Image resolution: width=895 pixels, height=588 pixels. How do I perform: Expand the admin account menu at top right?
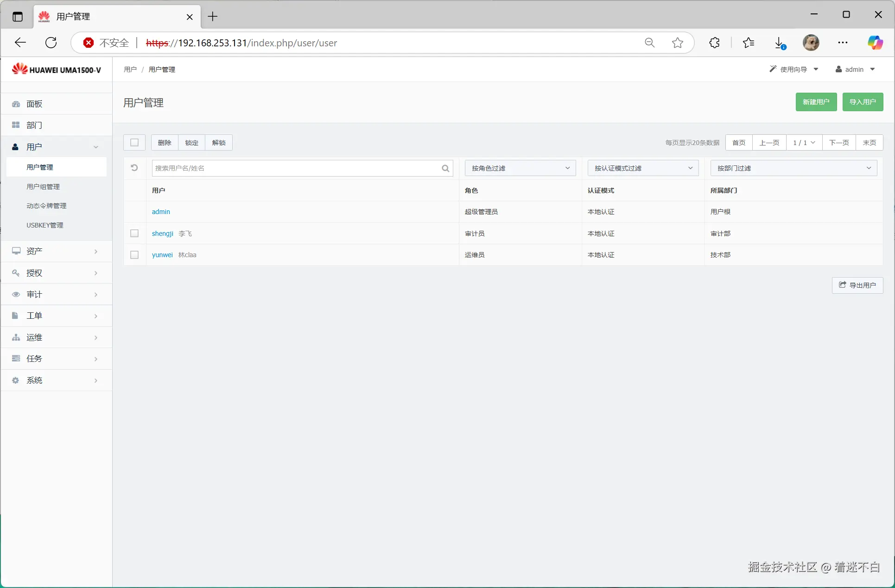pos(855,70)
